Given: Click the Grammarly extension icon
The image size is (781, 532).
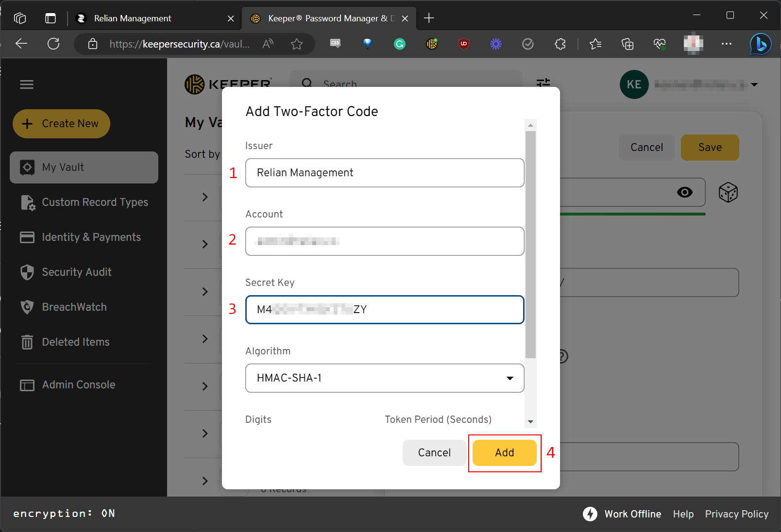Looking at the screenshot, I should (400, 44).
